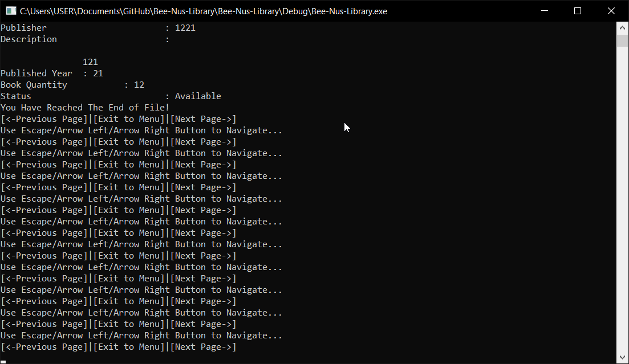Click the console app icon in title bar
Image resolution: width=629 pixels, height=364 pixels.
[x=10, y=11]
